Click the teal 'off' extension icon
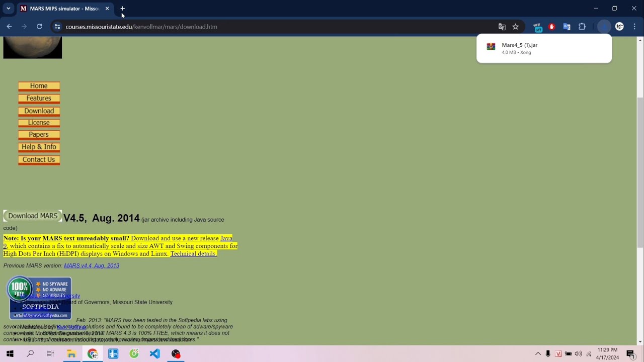Viewport: 644px width, 362px height. (x=537, y=27)
